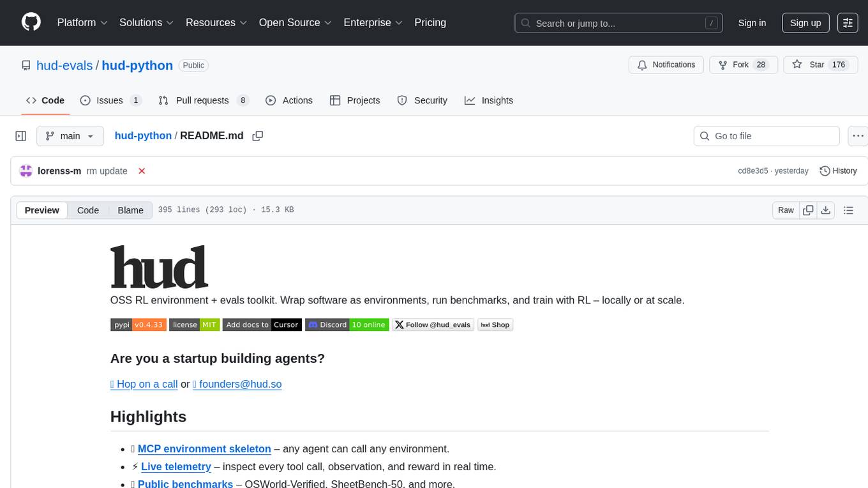
Task: Open lorenss-m user profile link
Action: tap(59, 171)
